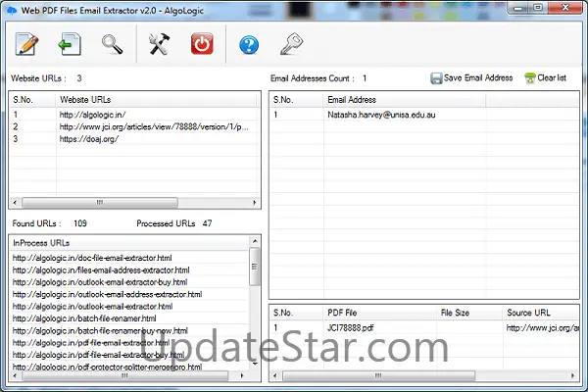The width and height of the screenshot is (588, 392).
Task: Click down arrow of InProcess URLs scrollbar
Action: tap(255, 364)
